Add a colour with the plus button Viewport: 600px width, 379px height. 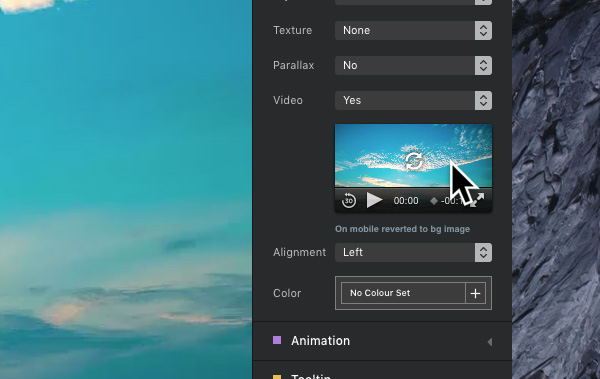click(475, 293)
